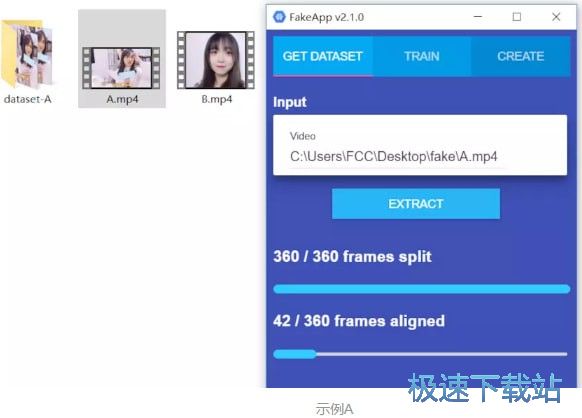This screenshot has height=418, width=582.
Task: Click the 'dataset-A' folder name label
Action: coord(27,99)
